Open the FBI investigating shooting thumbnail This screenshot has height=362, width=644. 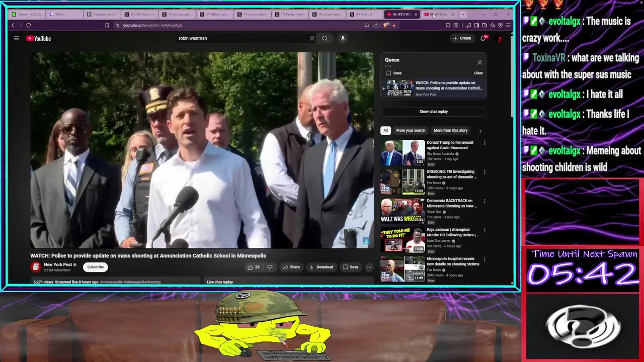[403, 182]
